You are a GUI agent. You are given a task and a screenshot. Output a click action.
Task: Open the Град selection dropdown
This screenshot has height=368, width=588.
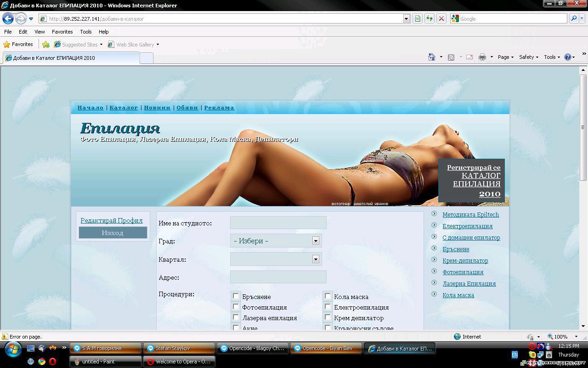316,241
